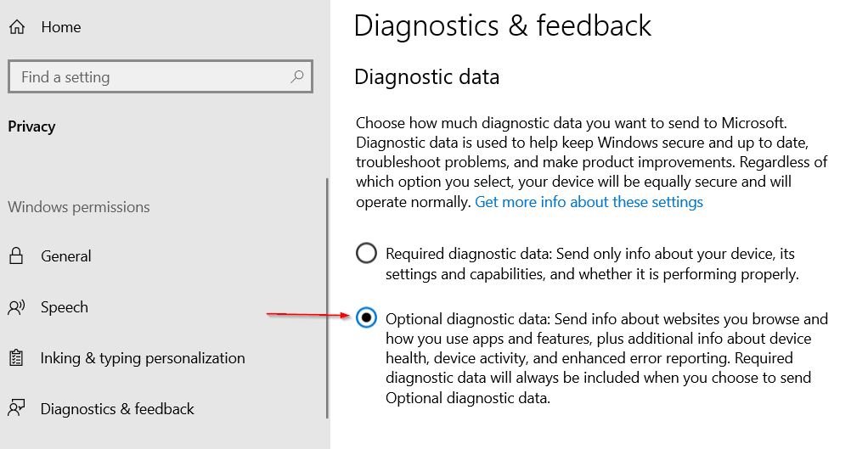
Task: Open Get more info about these settings link
Action: [589, 202]
